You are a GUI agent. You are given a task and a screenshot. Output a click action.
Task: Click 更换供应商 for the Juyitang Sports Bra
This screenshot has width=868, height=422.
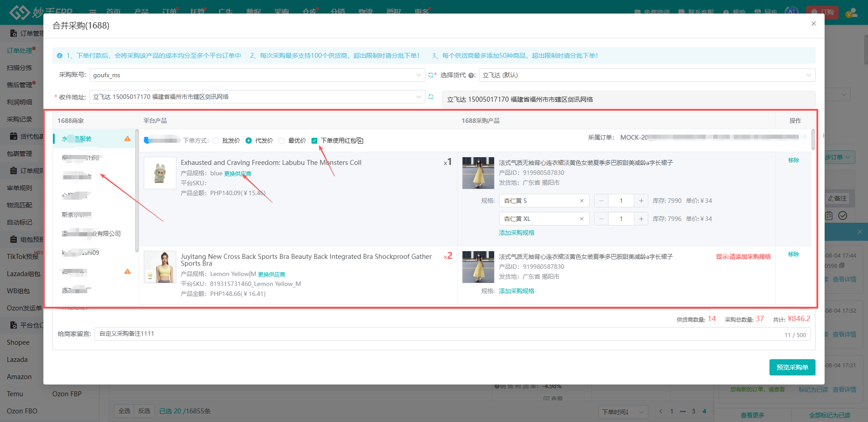(272, 274)
